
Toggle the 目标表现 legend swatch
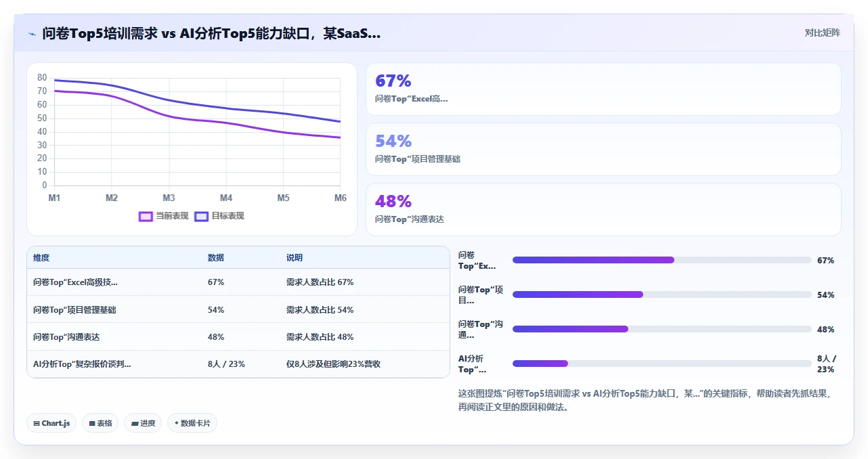tap(201, 216)
